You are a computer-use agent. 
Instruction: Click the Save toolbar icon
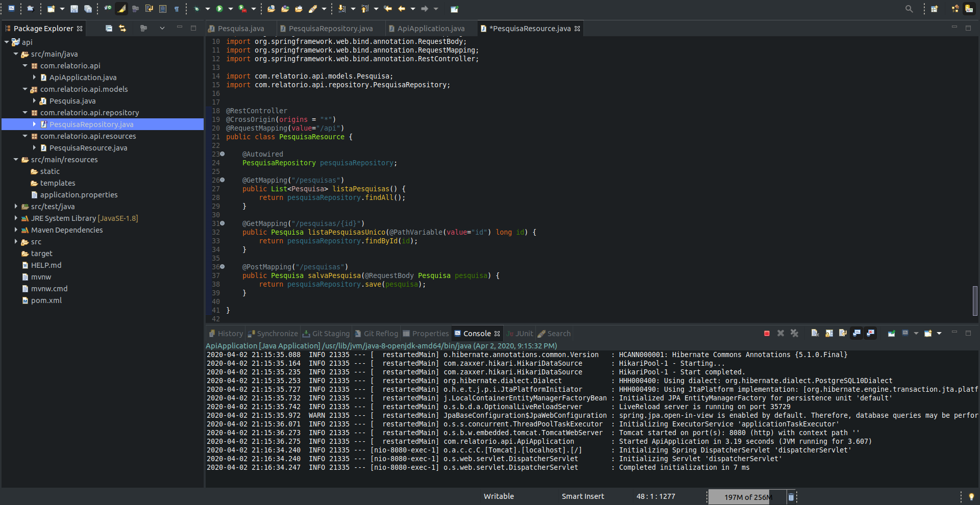[74, 9]
